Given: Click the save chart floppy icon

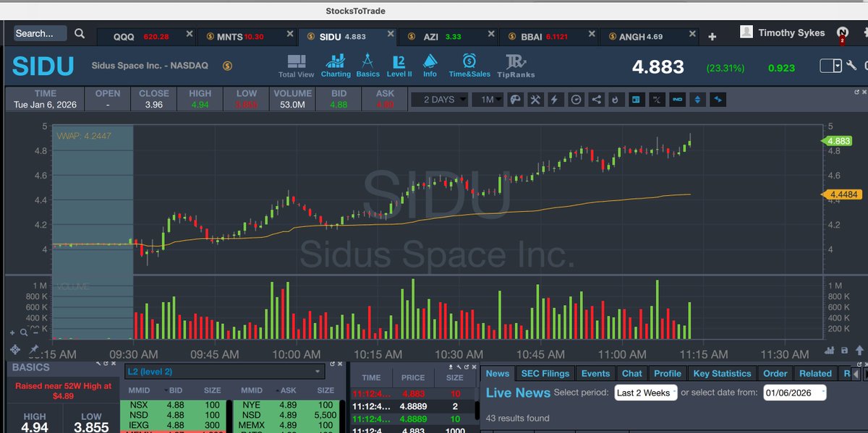Looking at the screenshot, I should pyautogui.click(x=845, y=350).
